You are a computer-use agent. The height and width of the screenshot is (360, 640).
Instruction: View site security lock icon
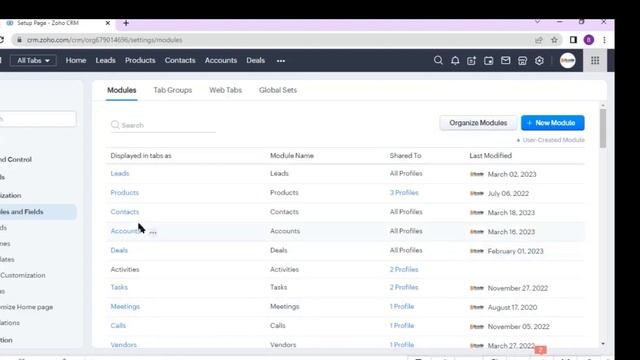point(19,40)
